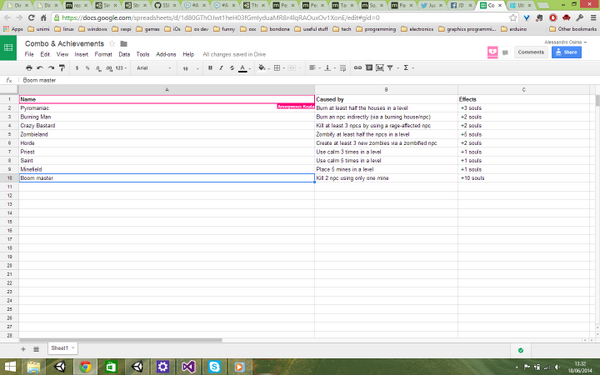The width and height of the screenshot is (600, 375).
Task: Click the Insert link icon
Action: click(x=357, y=68)
